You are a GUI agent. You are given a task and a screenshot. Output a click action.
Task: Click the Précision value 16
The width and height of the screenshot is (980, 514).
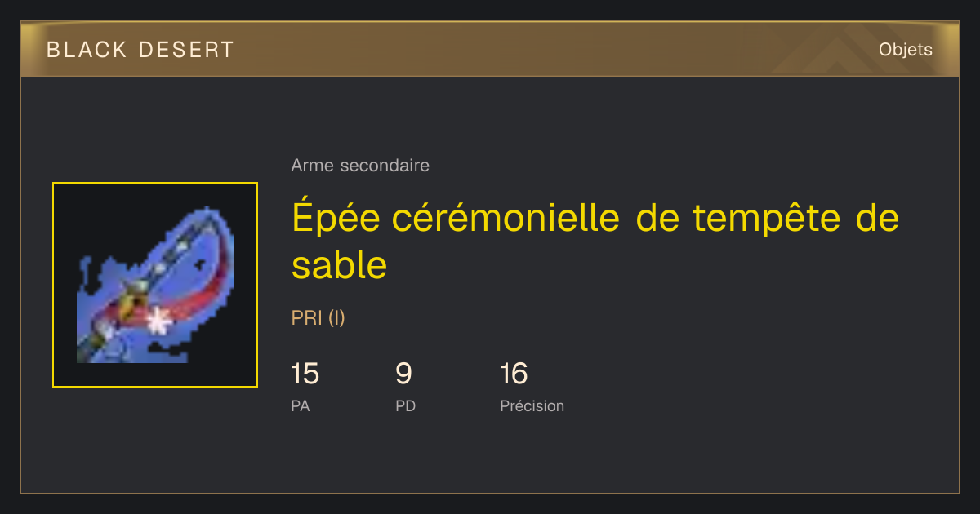(514, 374)
